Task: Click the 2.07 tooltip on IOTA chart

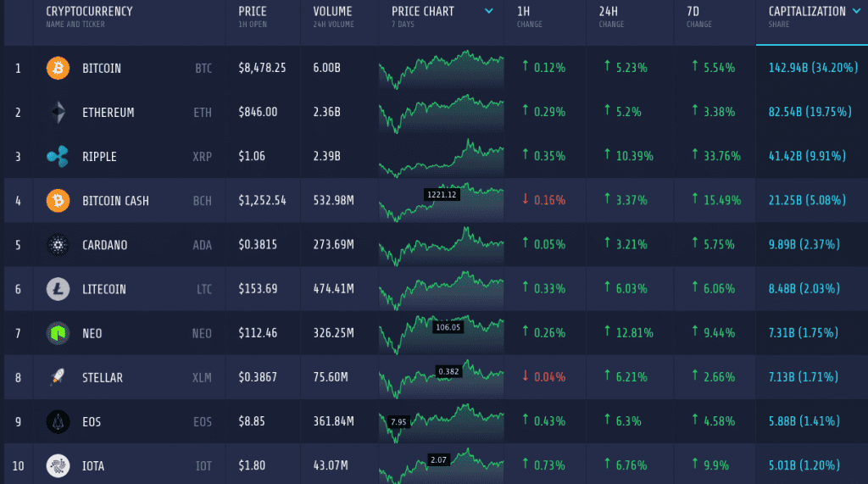Action: [438, 459]
